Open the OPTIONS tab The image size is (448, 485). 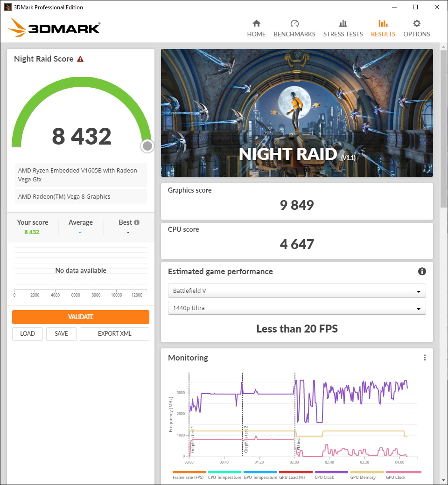[416, 28]
